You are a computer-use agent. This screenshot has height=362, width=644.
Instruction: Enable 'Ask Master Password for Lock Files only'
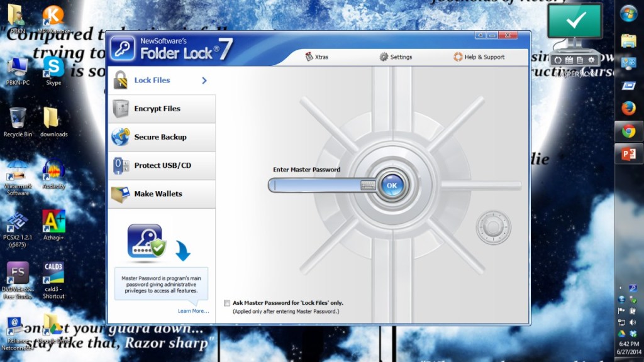(x=227, y=303)
